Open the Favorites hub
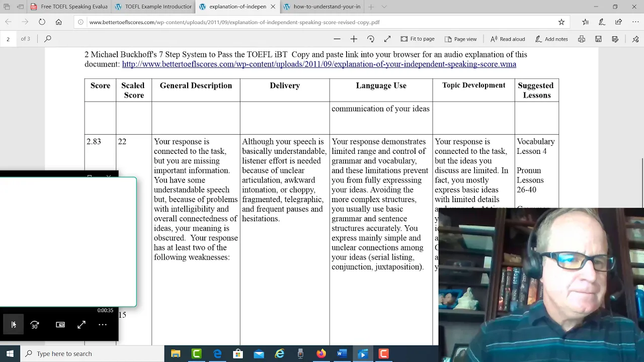 coord(585,22)
